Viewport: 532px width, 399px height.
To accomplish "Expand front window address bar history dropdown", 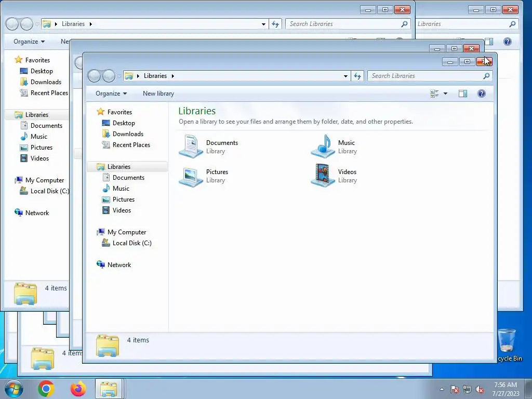I will click(x=345, y=76).
